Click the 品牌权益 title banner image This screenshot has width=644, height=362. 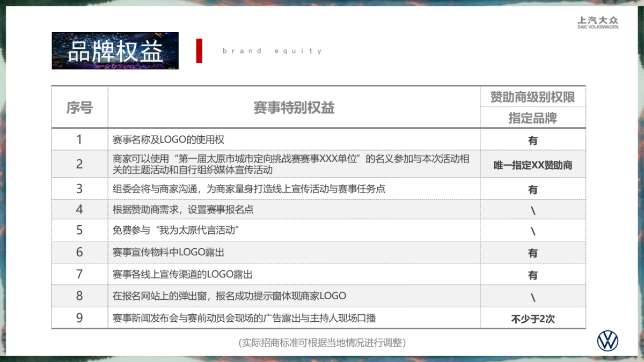pyautogui.click(x=115, y=51)
